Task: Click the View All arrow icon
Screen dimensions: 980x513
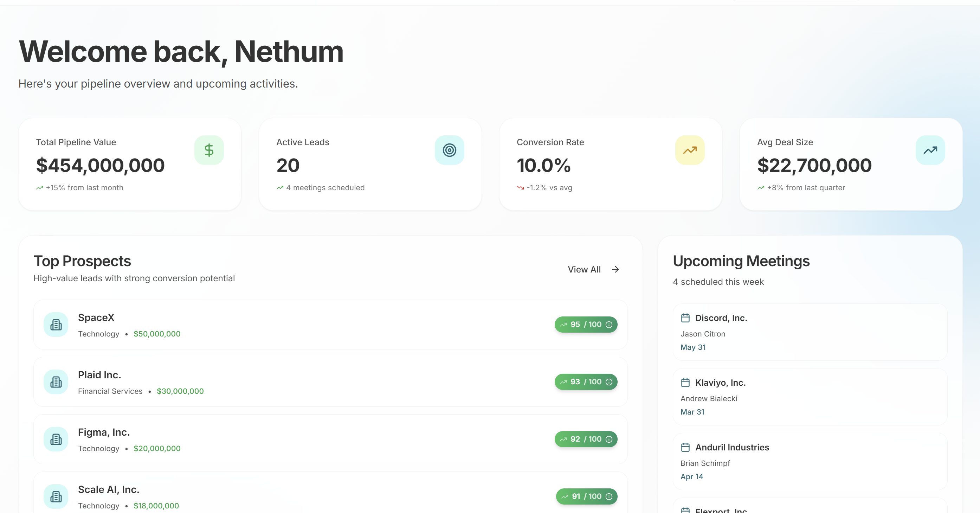Action: coord(615,269)
